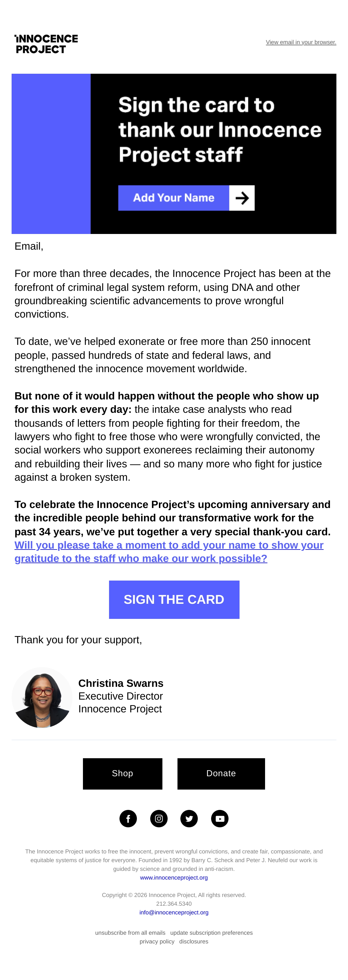This screenshot has width=348, height=980.
Task: Click Christina Swarns' portrait photo
Action: tap(42, 697)
